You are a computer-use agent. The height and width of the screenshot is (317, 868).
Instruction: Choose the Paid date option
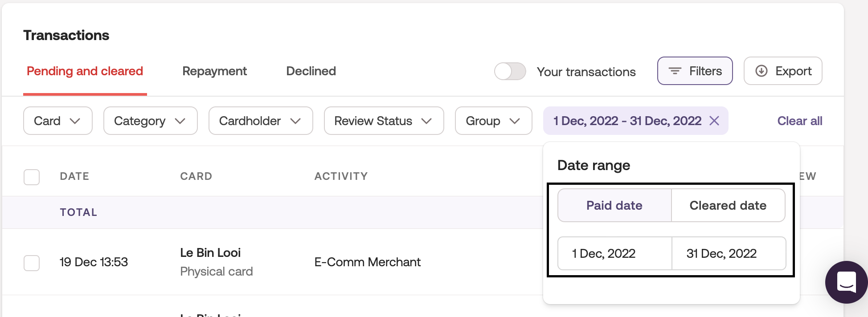614,205
